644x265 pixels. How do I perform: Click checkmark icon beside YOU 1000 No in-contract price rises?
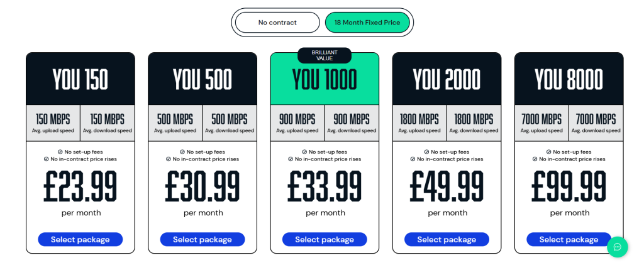pyautogui.click(x=291, y=159)
